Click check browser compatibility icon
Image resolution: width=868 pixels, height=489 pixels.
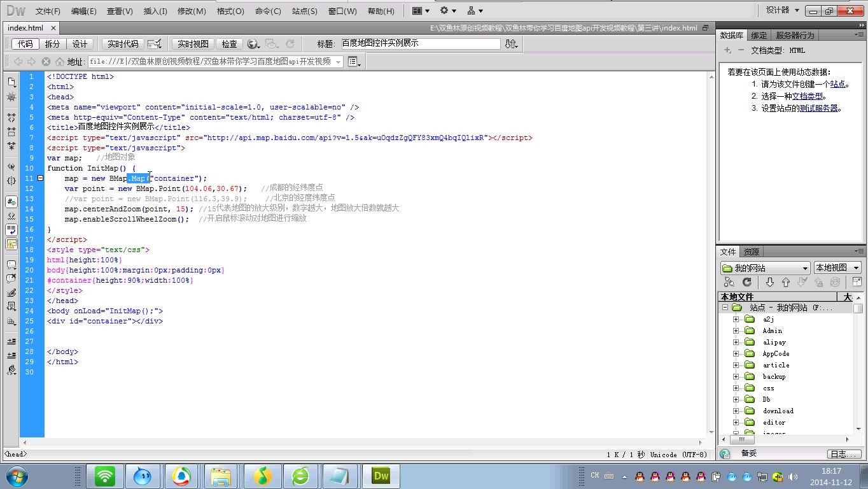154,44
